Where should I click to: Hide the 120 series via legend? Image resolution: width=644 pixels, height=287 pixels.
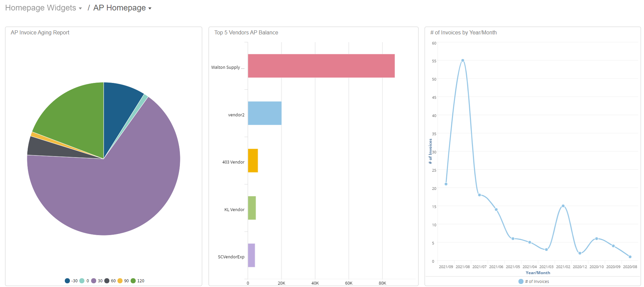pyautogui.click(x=133, y=281)
